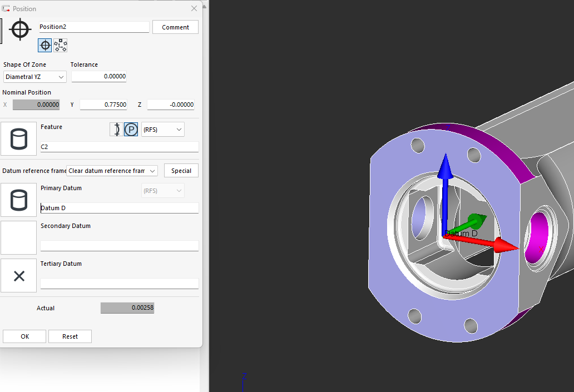Open the Shape Of Zone dropdown

(34, 77)
